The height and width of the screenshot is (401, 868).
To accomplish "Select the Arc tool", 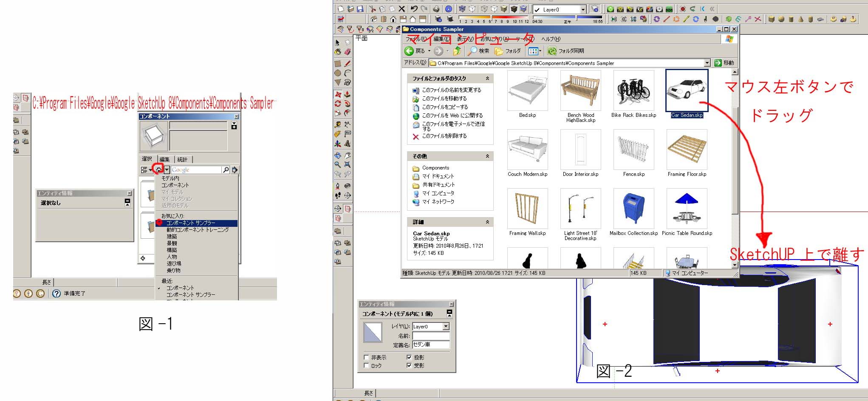I will (x=348, y=73).
